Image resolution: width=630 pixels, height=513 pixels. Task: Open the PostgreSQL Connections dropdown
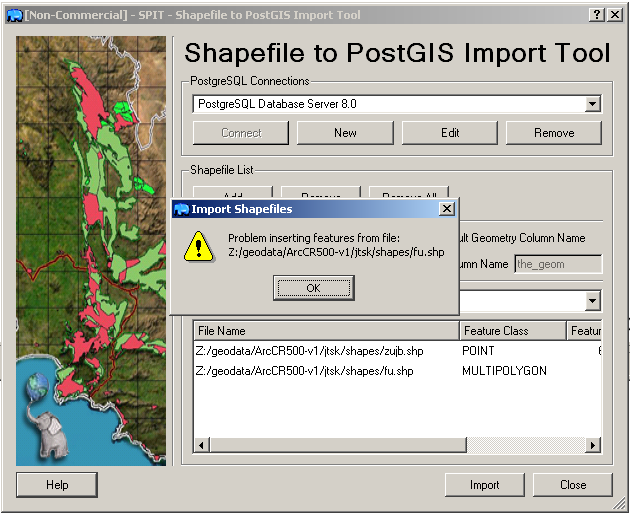tap(592, 104)
